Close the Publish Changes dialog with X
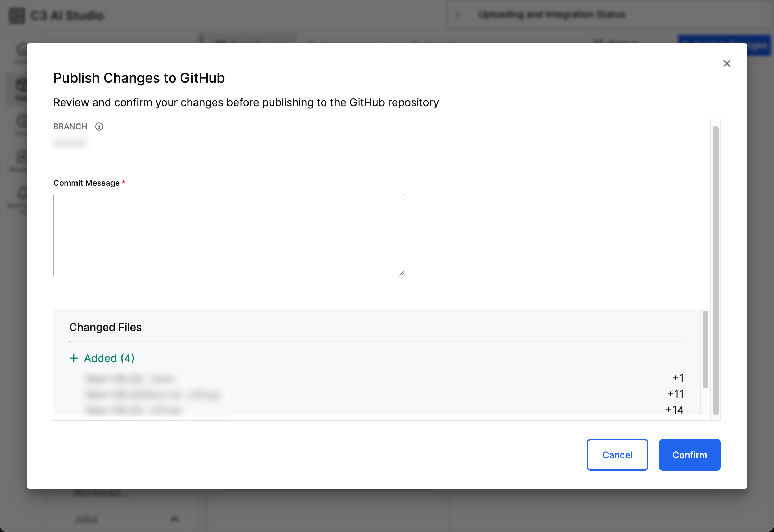Viewport: 774px width, 532px height. tap(727, 63)
